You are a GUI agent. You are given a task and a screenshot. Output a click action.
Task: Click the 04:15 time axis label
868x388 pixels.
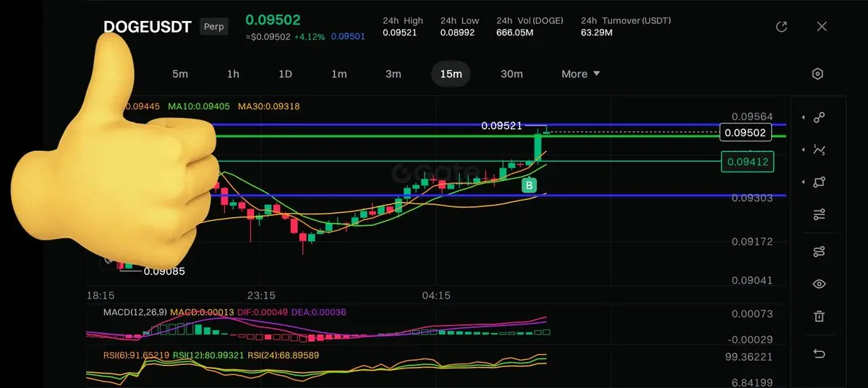[437, 295]
